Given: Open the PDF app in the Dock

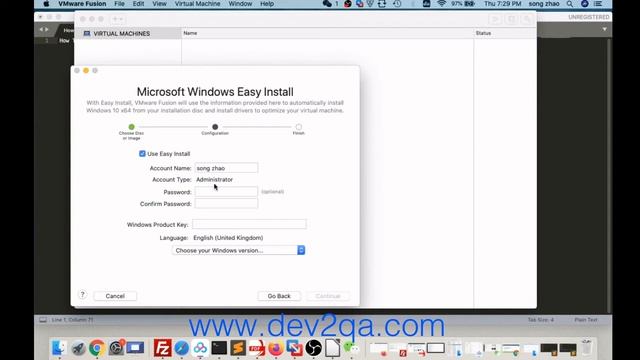Looking at the screenshot, I should [x=257, y=348].
